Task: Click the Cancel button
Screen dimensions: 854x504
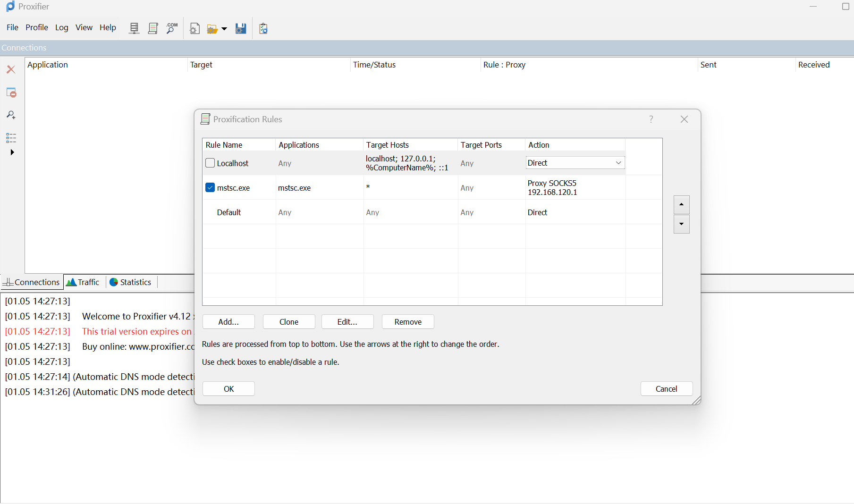Action: click(x=667, y=389)
